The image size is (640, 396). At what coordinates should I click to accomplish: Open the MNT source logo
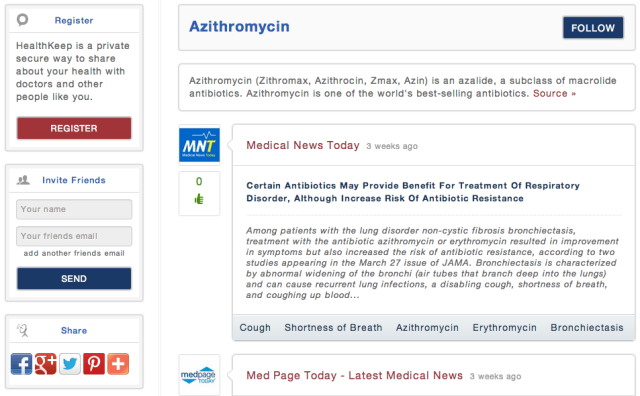click(x=199, y=145)
